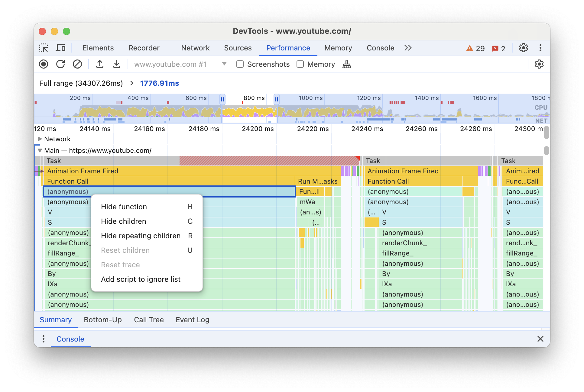584x392 pixels.
Task: Click the clear recording icon
Action: [x=77, y=64]
